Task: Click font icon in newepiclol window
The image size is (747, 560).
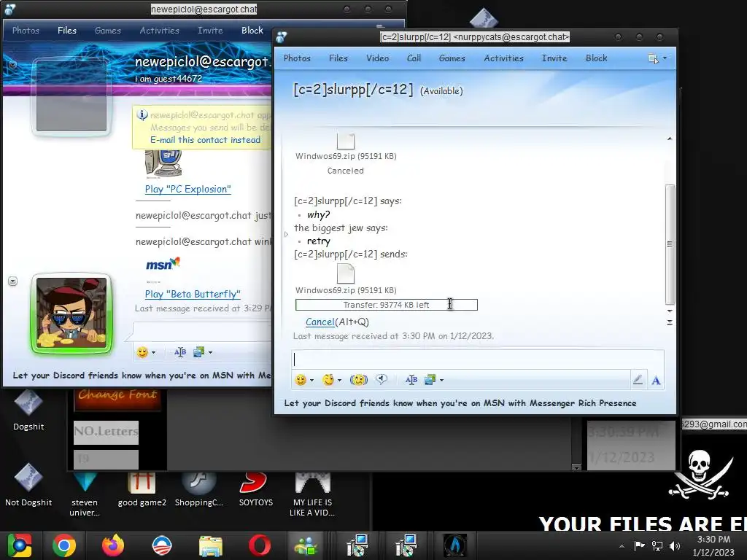Action: coord(180,352)
